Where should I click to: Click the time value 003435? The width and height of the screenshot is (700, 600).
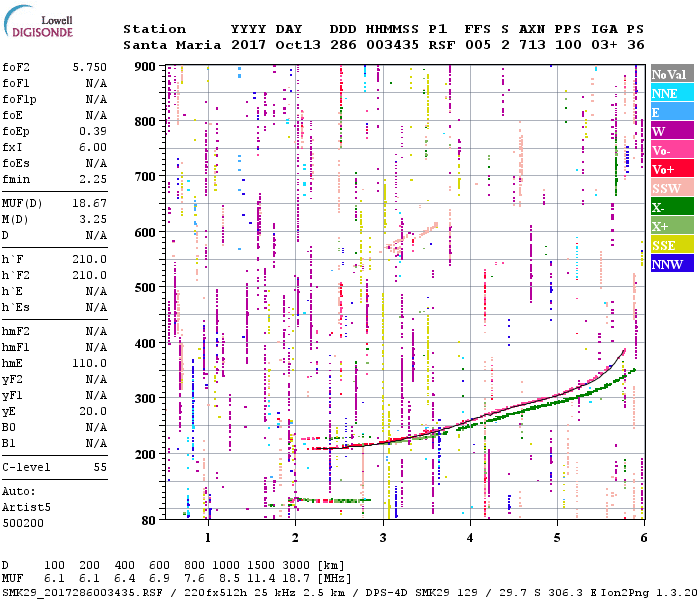(x=392, y=45)
